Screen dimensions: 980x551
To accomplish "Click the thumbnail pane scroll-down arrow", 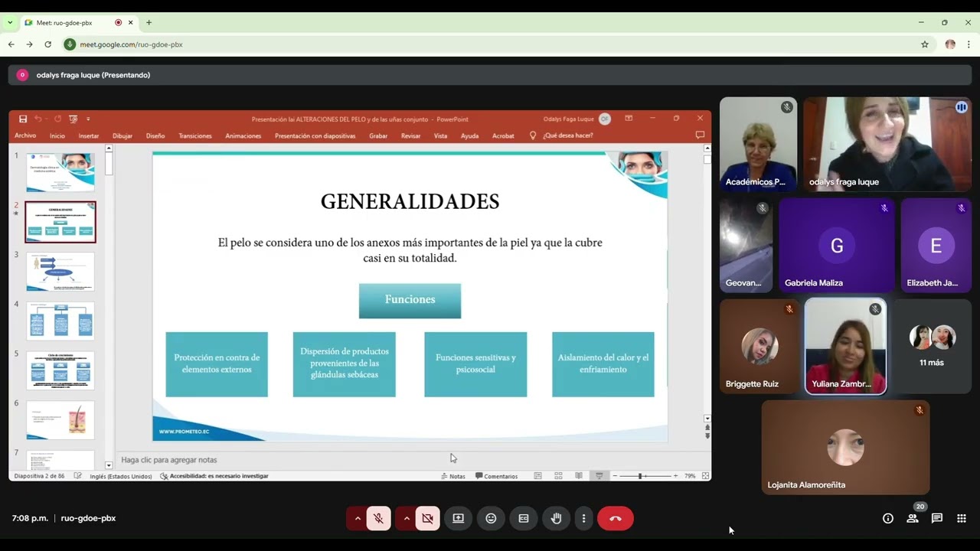I will click(109, 465).
